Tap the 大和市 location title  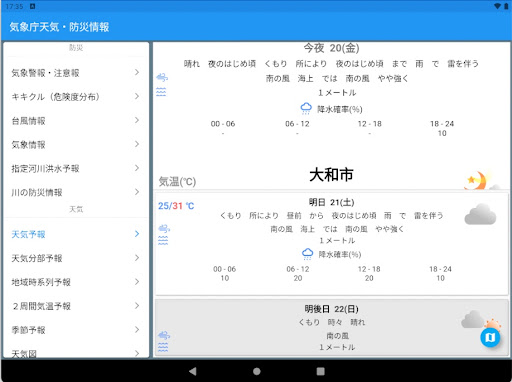tap(331, 175)
